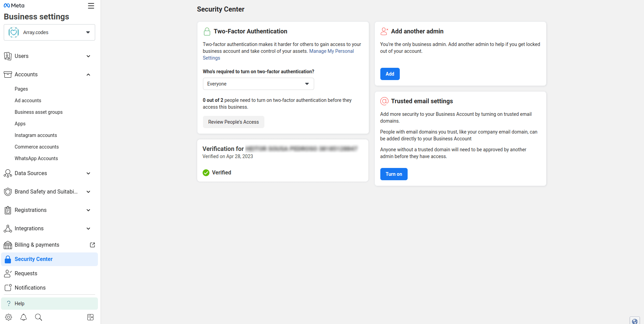The width and height of the screenshot is (644, 324).
Task: Collapse the Accounts section
Action: pos(88,75)
